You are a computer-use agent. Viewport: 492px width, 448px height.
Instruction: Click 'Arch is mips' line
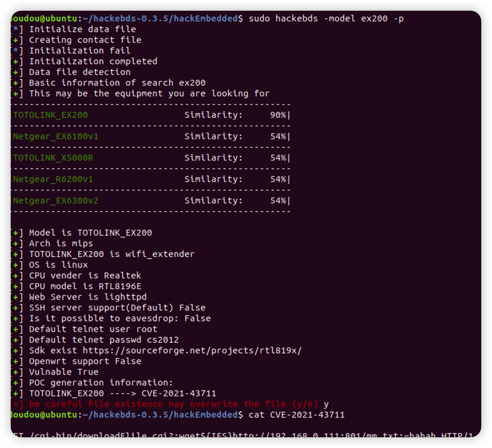point(61,243)
